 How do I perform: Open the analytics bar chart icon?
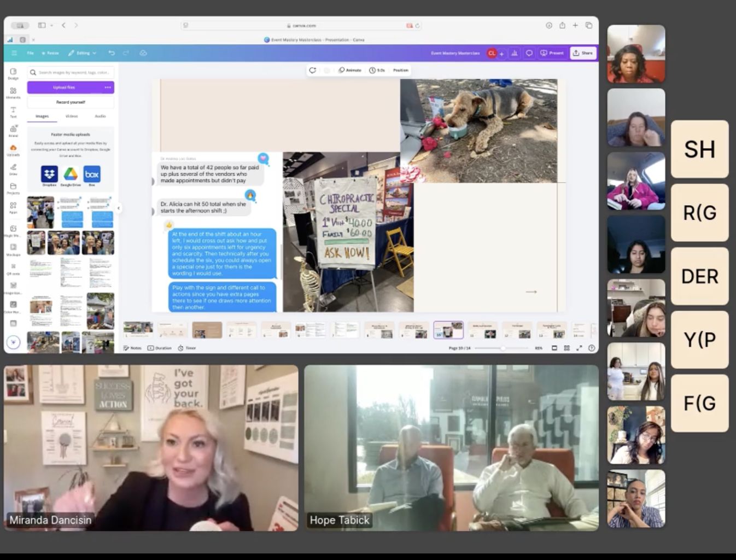pyautogui.click(x=515, y=53)
